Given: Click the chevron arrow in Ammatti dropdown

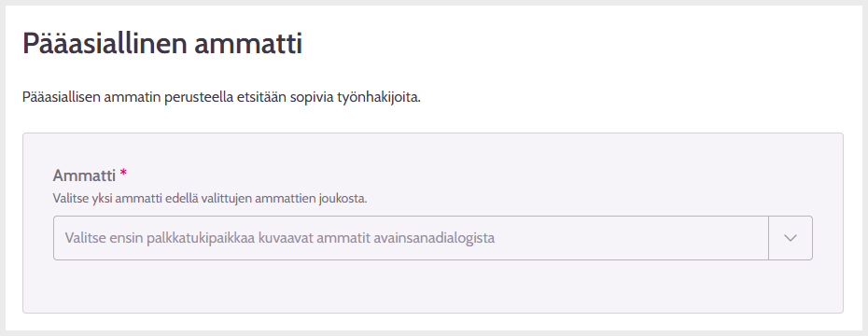Looking at the screenshot, I should [x=791, y=238].
